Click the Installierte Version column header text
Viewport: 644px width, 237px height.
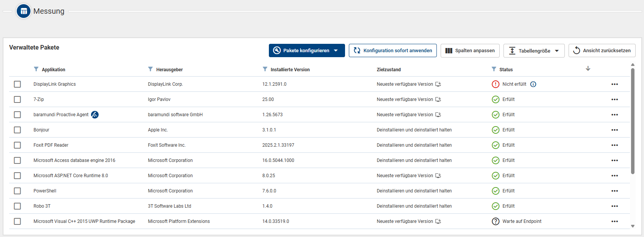coord(290,70)
